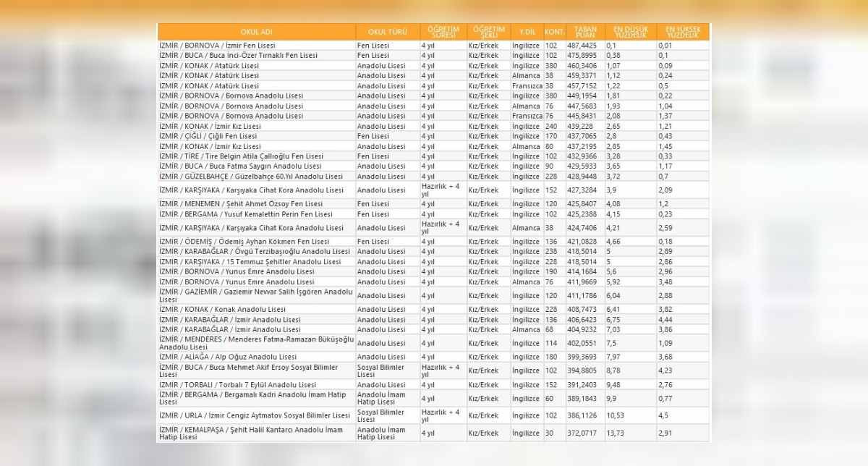Select the base score 408,7473
The width and height of the screenshot is (868, 466).
tap(582, 310)
